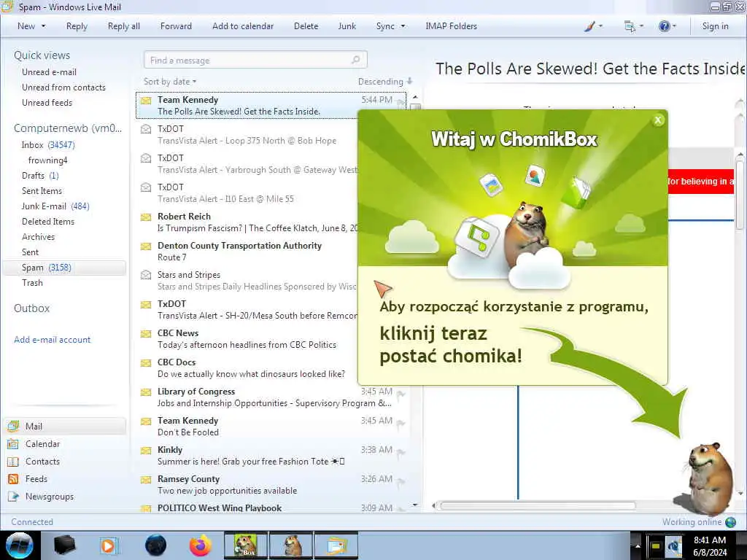Open the blue Help icon in toolbar
The height and width of the screenshot is (560, 747).
click(x=664, y=26)
